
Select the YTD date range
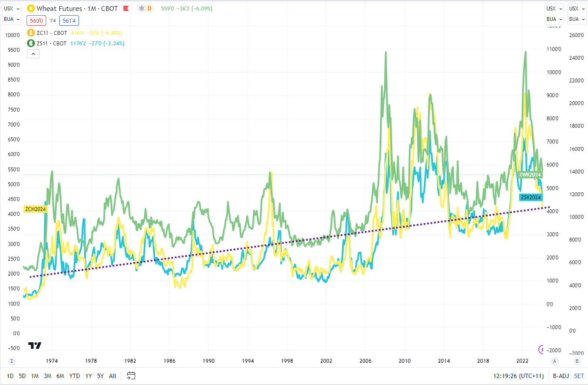click(x=75, y=376)
